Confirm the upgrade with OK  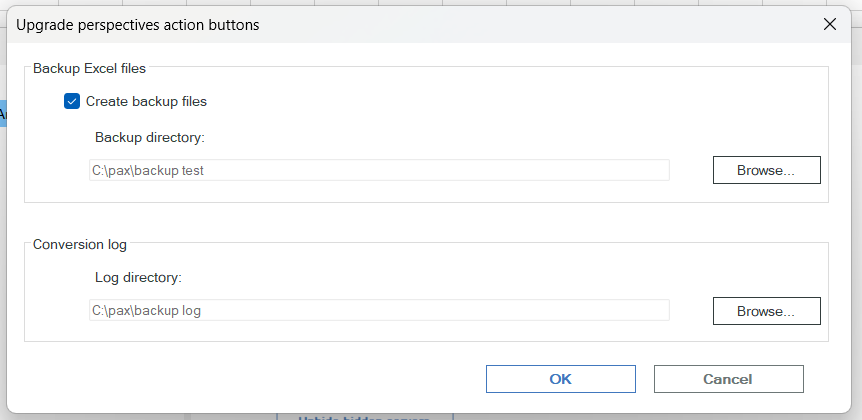(561, 379)
